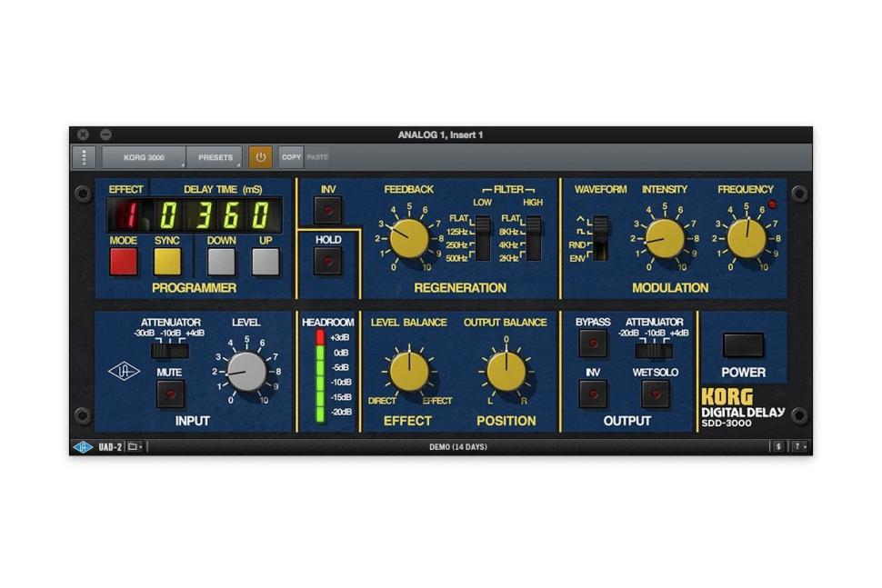The image size is (882, 588).
Task: Click the UP programmer button
Action: [266, 262]
